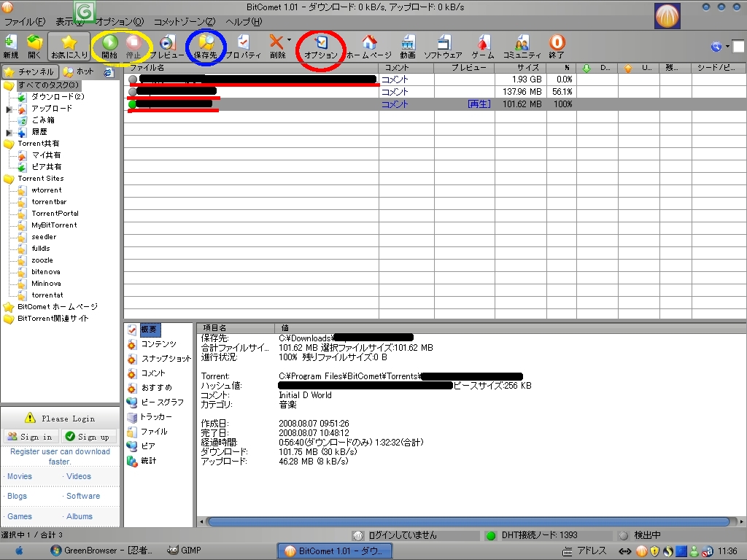Click the 終了 exit toolbar icon
Screen dimensions: 747x560
[557, 47]
